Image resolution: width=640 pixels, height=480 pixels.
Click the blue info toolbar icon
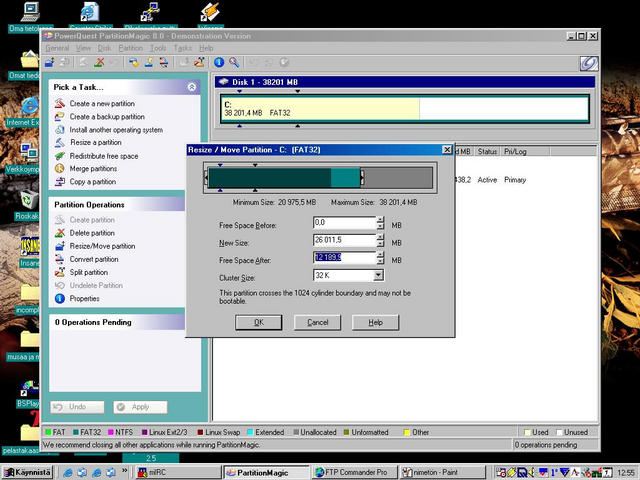(219, 62)
